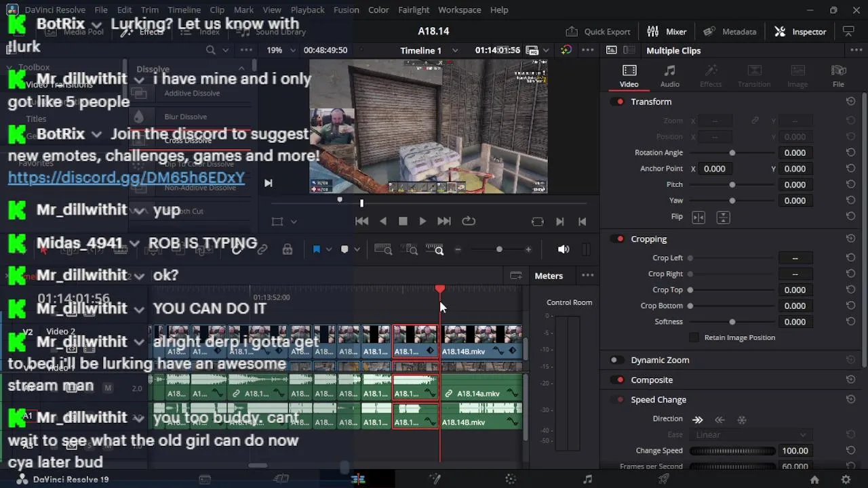Click flip vertical icon
The height and width of the screenshot is (488, 868).
click(x=723, y=218)
